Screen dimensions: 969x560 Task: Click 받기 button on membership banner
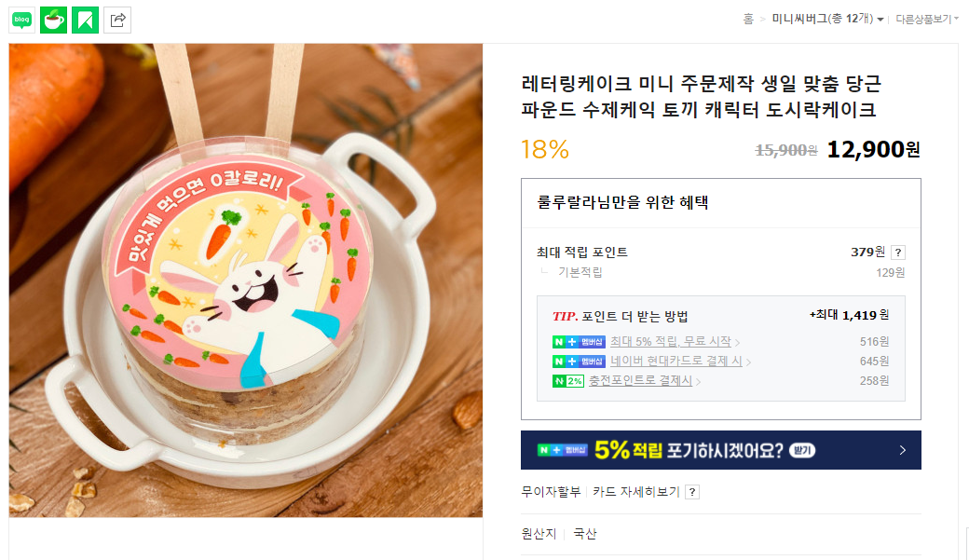(x=802, y=451)
